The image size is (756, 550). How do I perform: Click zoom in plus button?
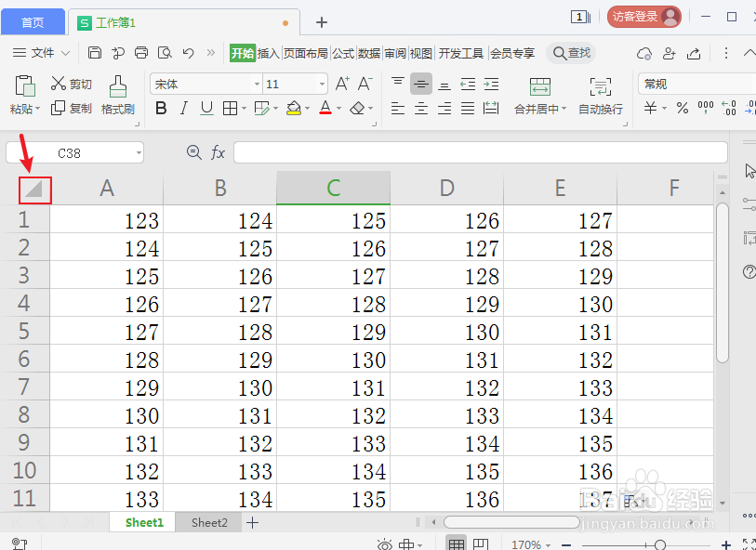click(726, 544)
